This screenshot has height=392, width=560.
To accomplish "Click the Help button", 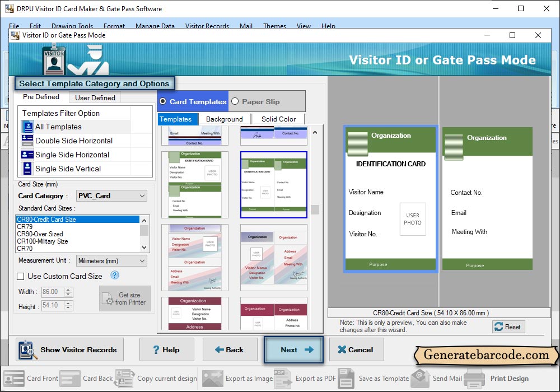I will click(167, 350).
